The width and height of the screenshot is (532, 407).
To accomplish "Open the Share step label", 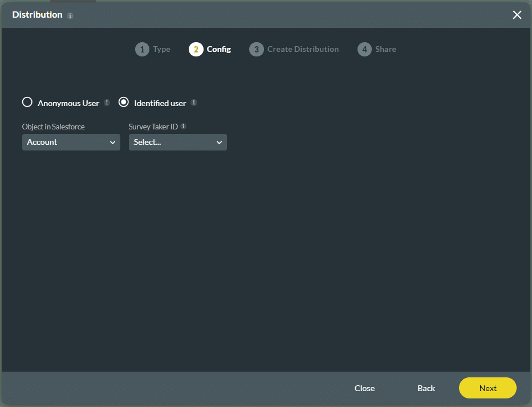I will (385, 50).
